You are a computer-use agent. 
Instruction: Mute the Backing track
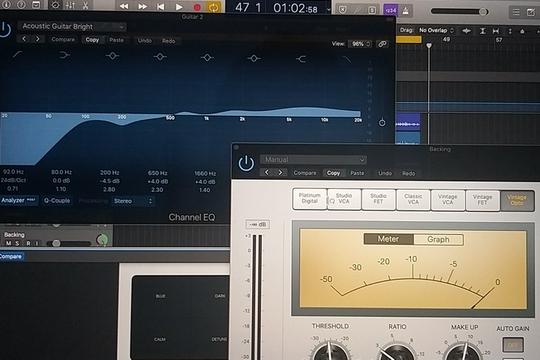8,243
